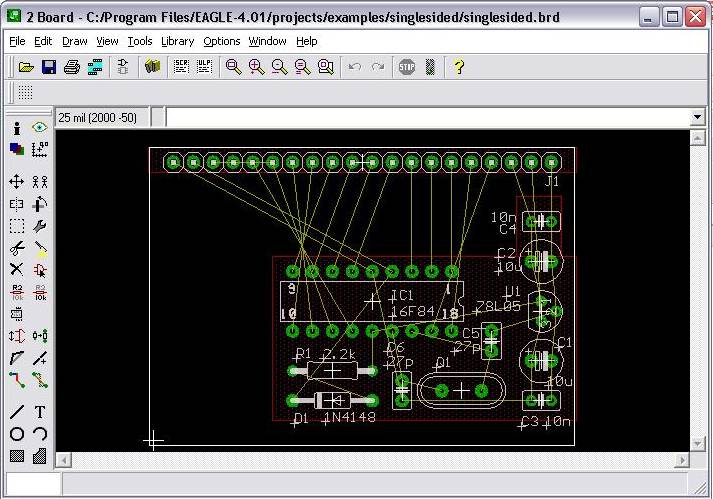Select the Value tool
The width and height of the screenshot is (713, 499).
click(40, 292)
